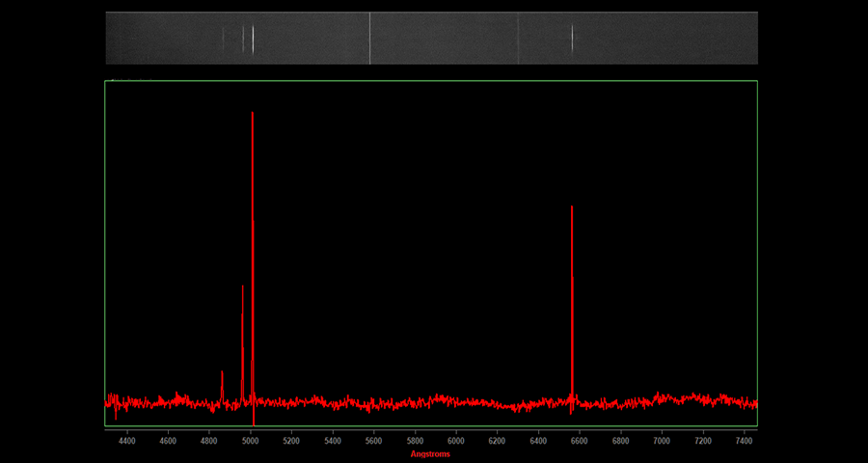Click the 6000 tick label on the axis

tap(455, 441)
